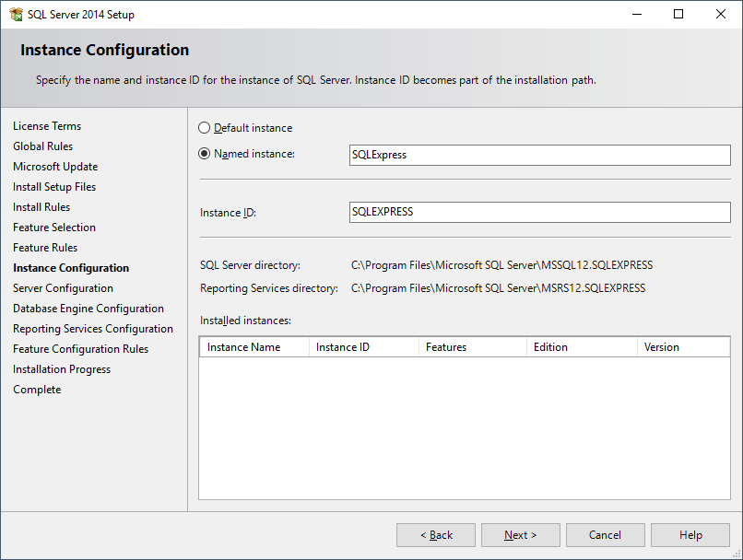Viewport: 743px width, 560px height.
Task: Select Database Engine Configuration step
Action: pyautogui.click(x=88, y=309)
